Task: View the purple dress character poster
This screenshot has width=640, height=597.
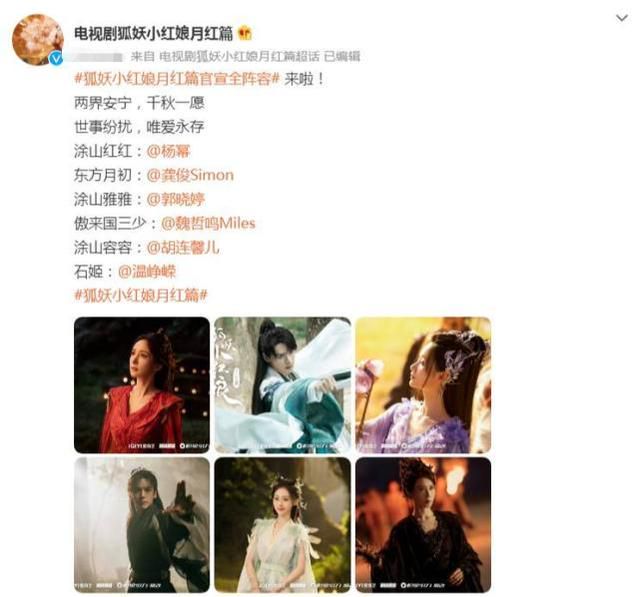Action: tap(423, 385)
